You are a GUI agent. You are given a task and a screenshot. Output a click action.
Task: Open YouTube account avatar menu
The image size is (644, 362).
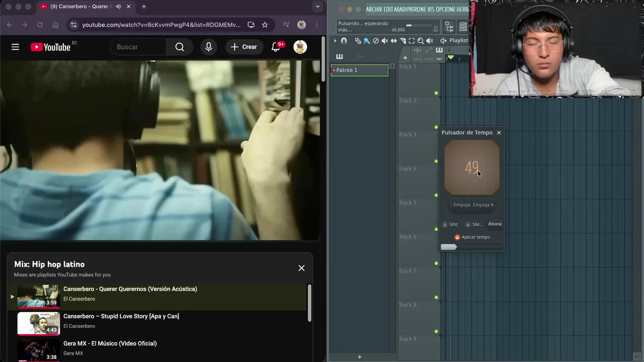click(x=300, y=47)
